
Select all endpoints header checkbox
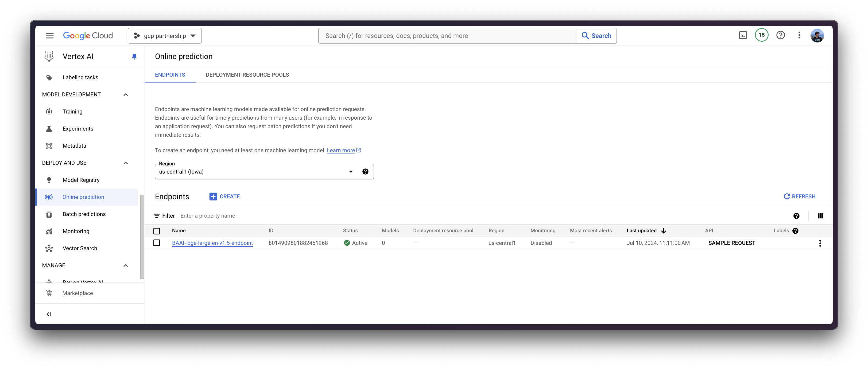point(157,231)
